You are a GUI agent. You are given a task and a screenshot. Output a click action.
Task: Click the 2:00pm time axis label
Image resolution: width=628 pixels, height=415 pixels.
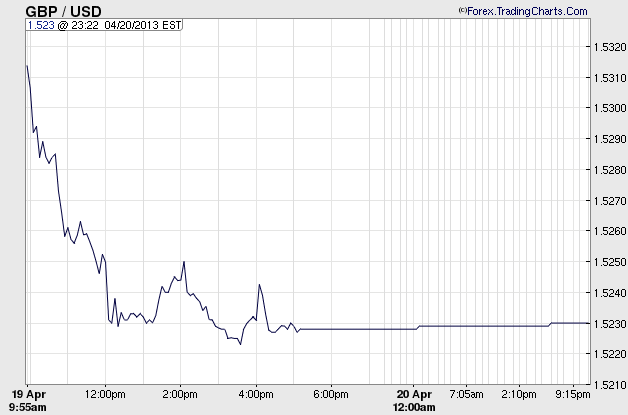click(180, 395)
